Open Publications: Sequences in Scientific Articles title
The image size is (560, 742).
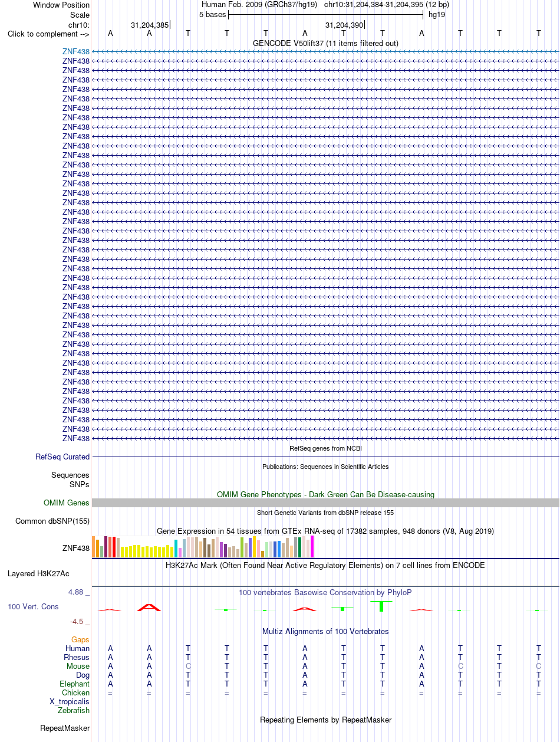click(x=325, y=467)
